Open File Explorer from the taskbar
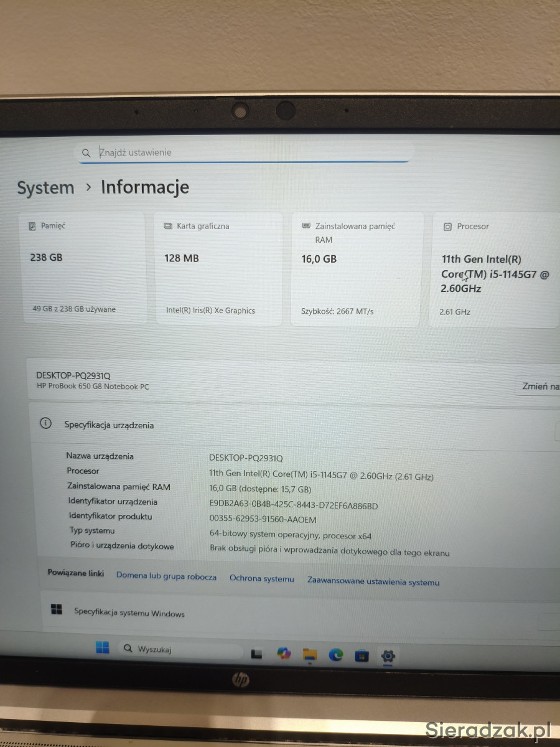Screen dimensions: 560x747 [310, 654]
